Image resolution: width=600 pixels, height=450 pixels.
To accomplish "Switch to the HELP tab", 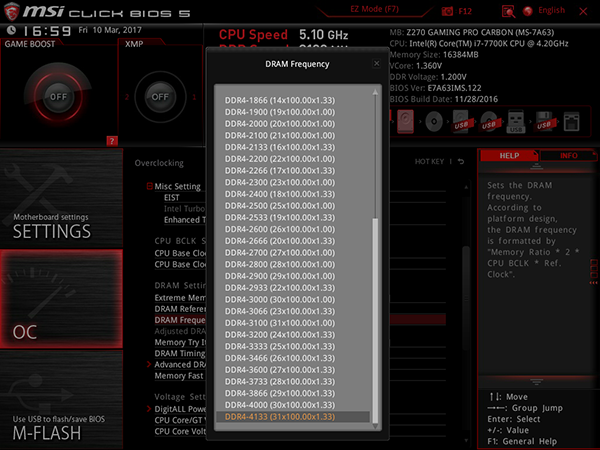I will [x=509, y=156].
